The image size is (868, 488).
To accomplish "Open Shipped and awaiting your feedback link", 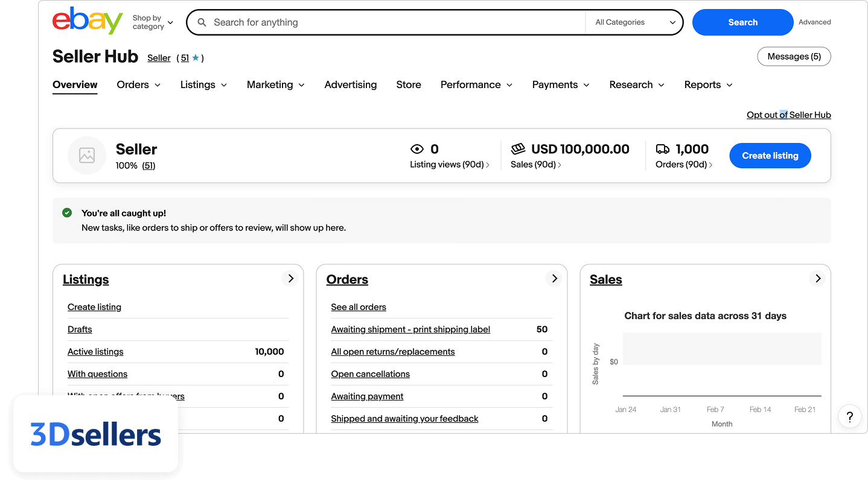I will [404, 419].
